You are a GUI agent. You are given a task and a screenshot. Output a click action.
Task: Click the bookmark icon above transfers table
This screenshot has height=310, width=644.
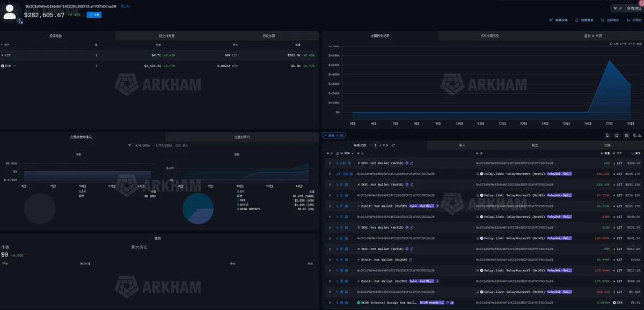coord(618,135)
